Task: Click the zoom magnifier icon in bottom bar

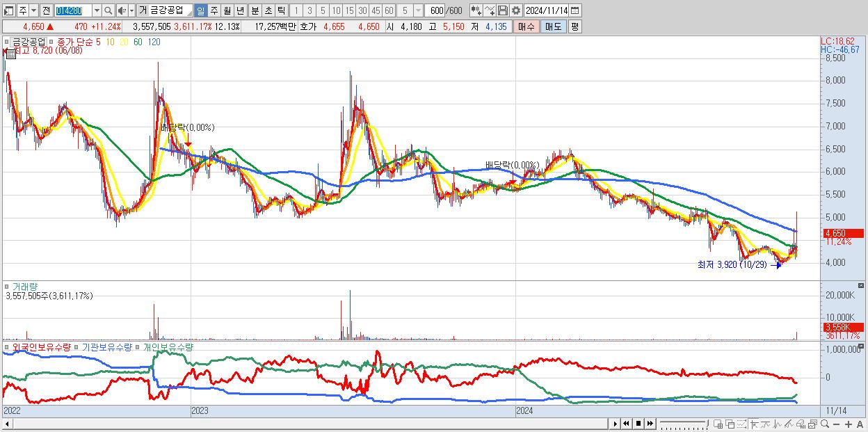Action: point(825,424)
